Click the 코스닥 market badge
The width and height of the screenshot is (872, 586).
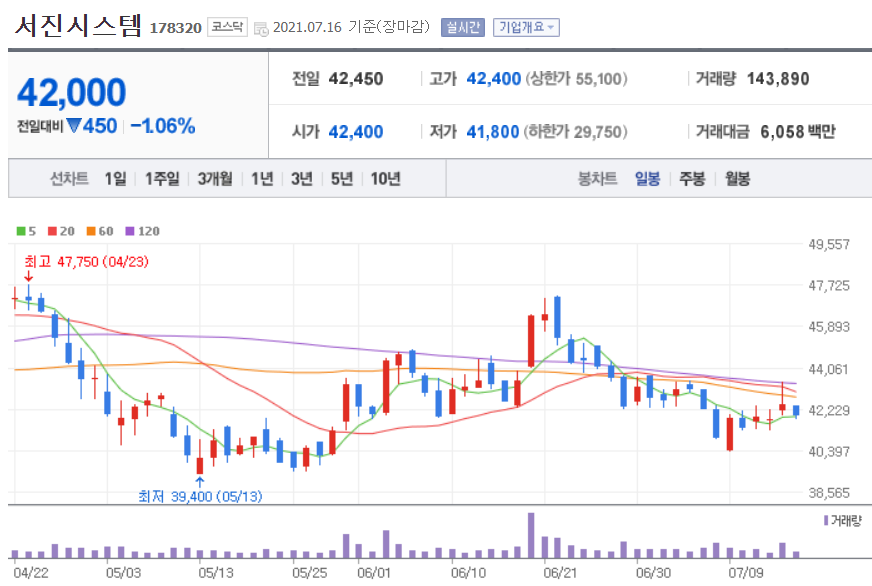point(227,27)
